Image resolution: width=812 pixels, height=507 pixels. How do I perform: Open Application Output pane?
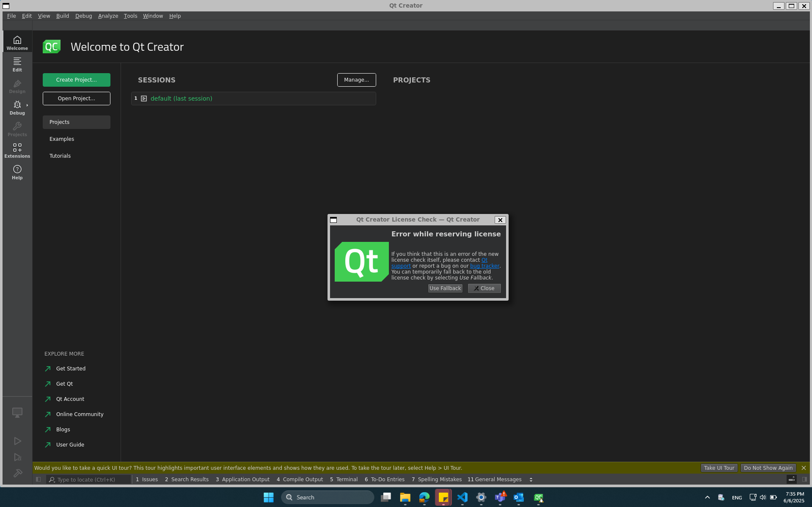point(242,480)
